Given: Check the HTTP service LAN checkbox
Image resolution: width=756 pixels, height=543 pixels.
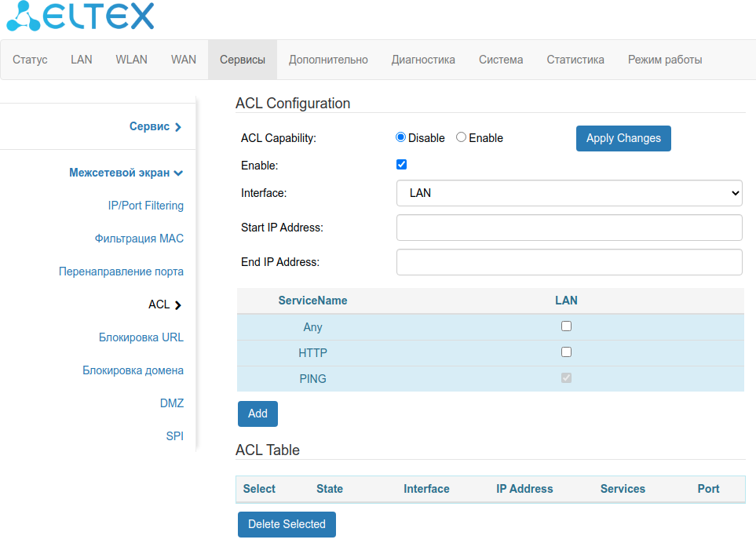Looking at the screenshot, I should coord(566,352).
